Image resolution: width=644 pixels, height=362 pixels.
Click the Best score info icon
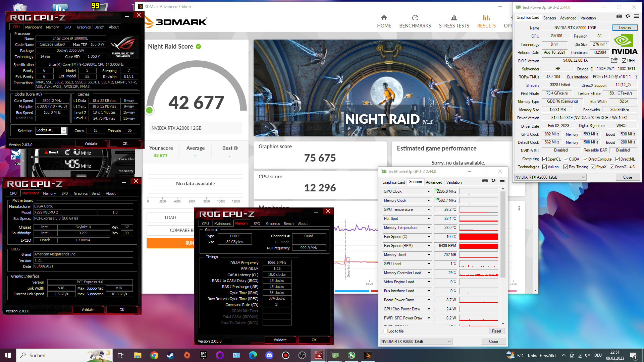click(236, 148)
